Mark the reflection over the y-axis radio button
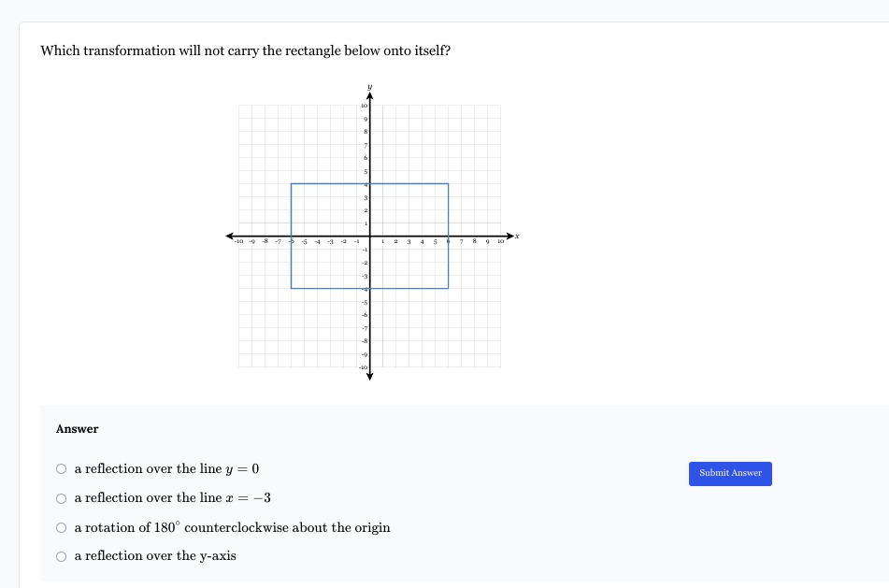889x588 pixels. (62, 557)
